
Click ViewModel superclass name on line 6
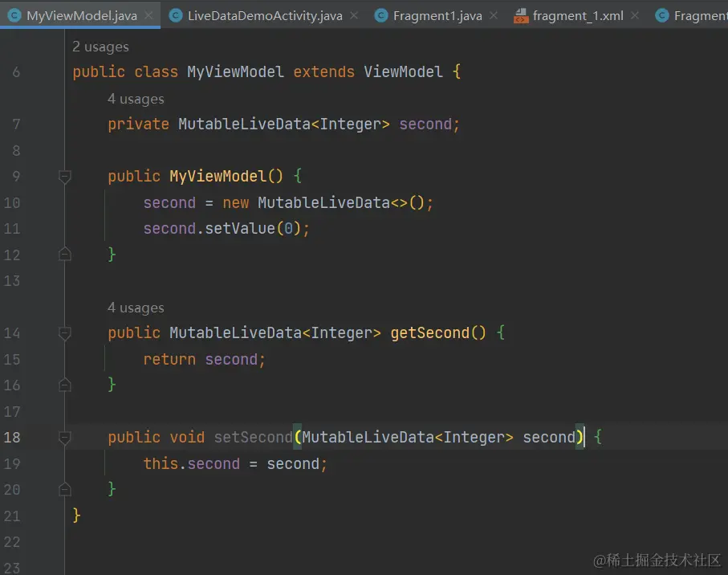(403, 72)
